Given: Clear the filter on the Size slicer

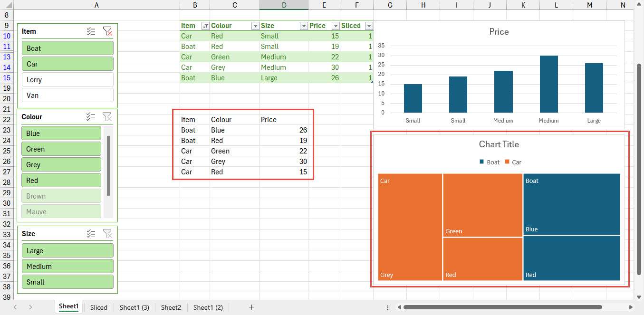Looking at the screenshot, I should pyautogui.click(x=108, y=233).
